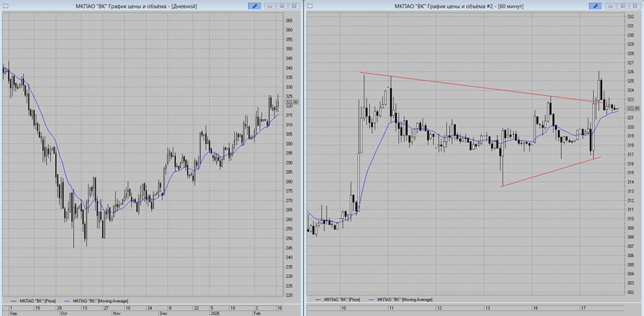This screenshot has width=644, height=316.
Task: Select the upper red descending trendline
Action: (x=480, y=87)
